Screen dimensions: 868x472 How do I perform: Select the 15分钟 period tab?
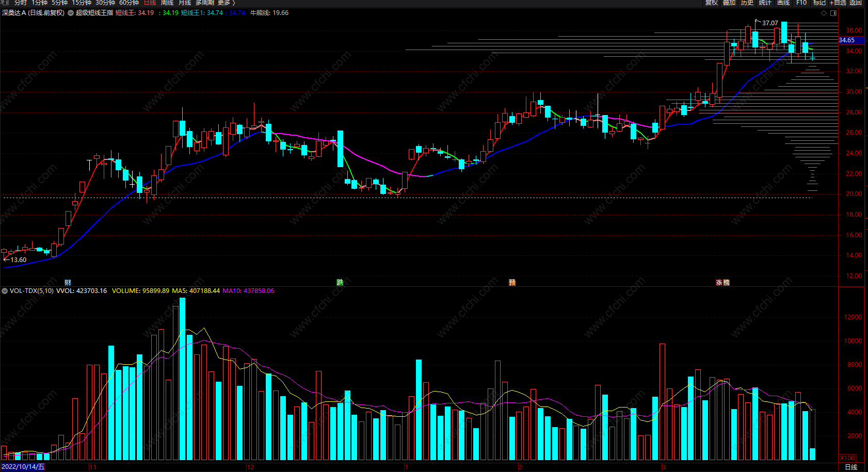(82, 3)
